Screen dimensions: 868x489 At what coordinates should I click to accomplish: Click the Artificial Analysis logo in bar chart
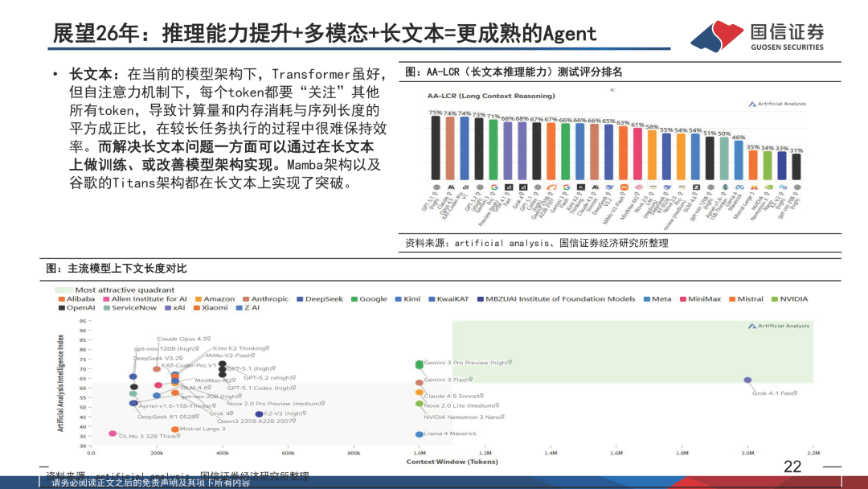point(776,104)
